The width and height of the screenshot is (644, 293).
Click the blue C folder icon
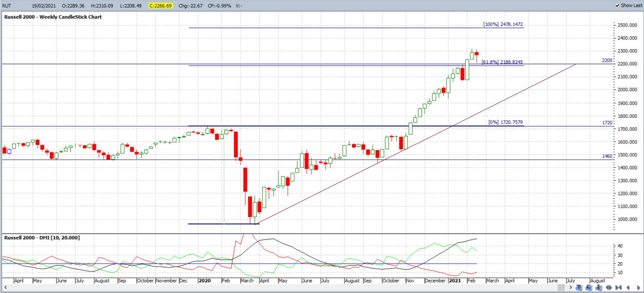[x=589, y=287]
